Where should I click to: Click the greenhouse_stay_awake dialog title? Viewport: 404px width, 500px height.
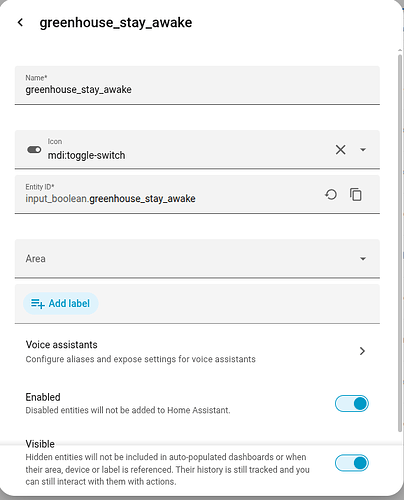coord(116,23)
